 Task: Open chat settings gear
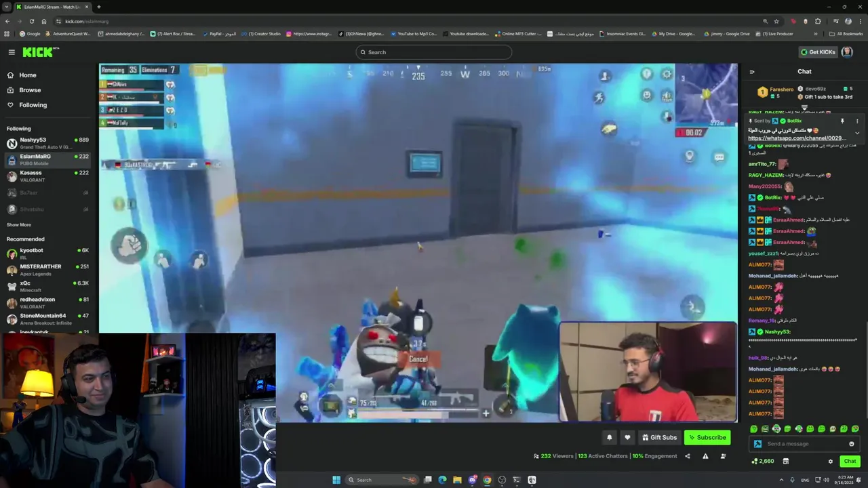pos(830,462)
